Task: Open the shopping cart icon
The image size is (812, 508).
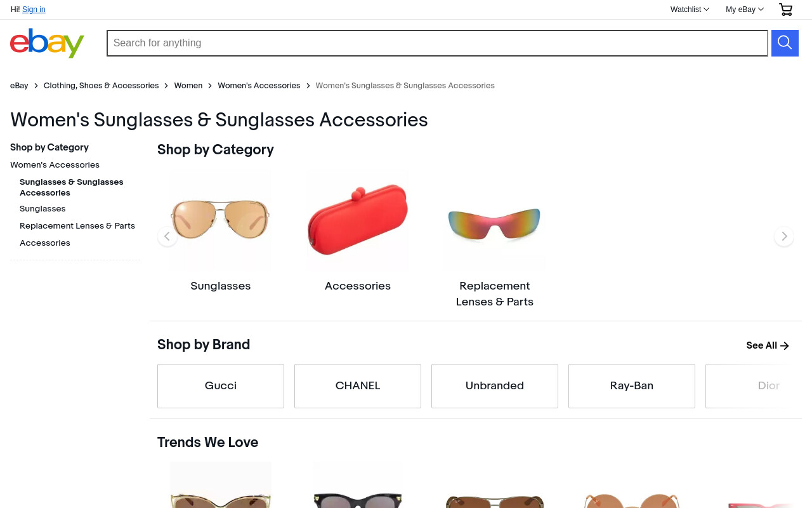Action: click(786, 10)
